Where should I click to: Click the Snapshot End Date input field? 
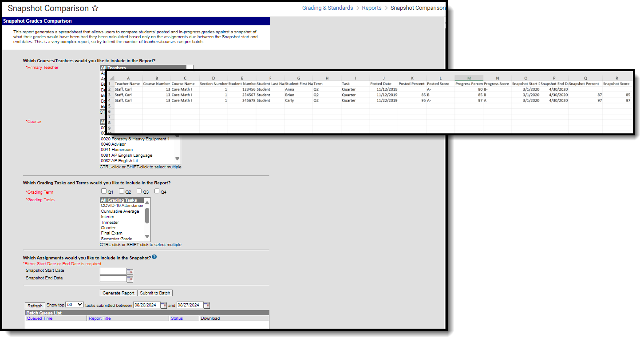(x=114, y=279)
